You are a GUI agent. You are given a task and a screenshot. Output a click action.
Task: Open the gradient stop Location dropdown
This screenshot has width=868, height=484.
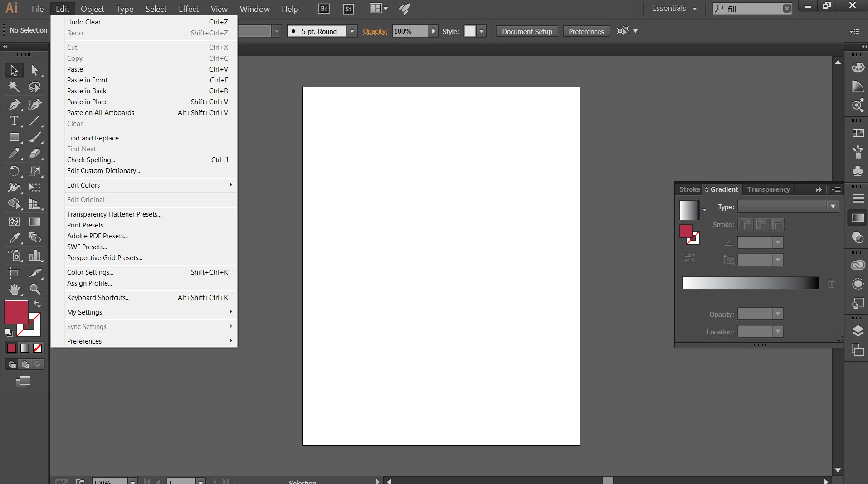778,332
